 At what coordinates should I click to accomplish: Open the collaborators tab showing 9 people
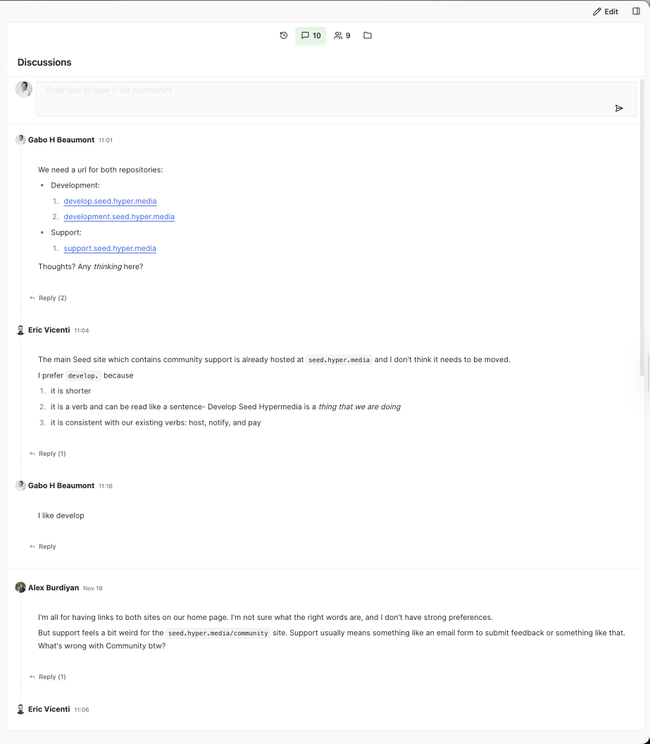[x=342, y=36]
